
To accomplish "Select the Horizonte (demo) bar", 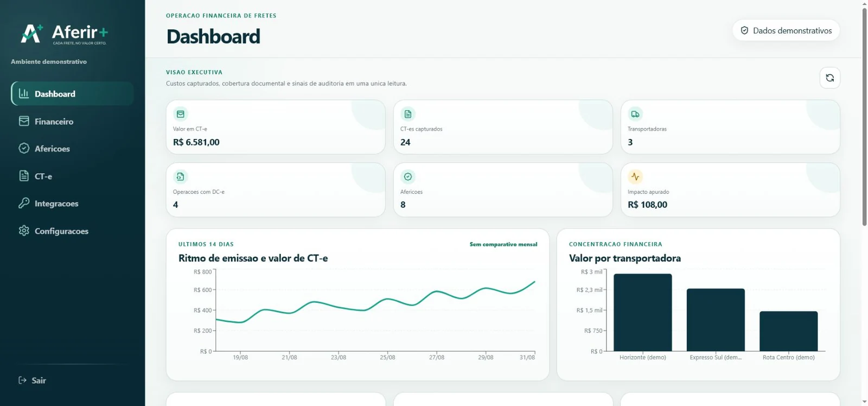I will pos(643,312).
